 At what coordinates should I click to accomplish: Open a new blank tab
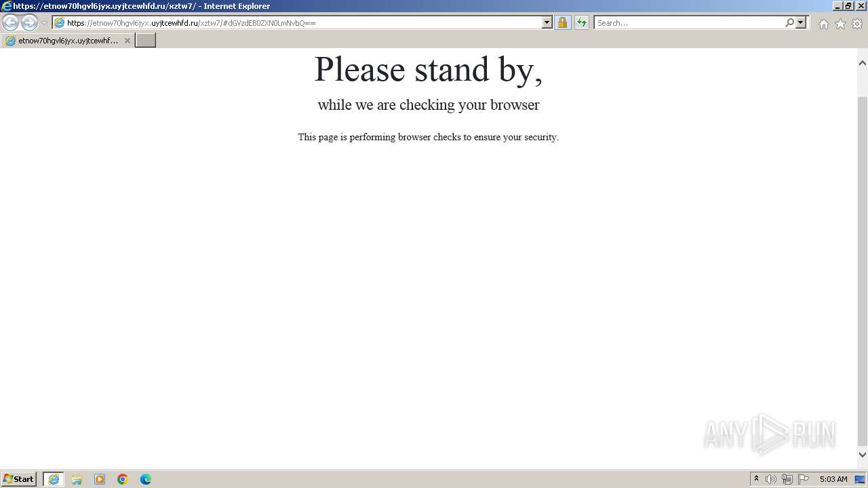(x=146, y=41)
